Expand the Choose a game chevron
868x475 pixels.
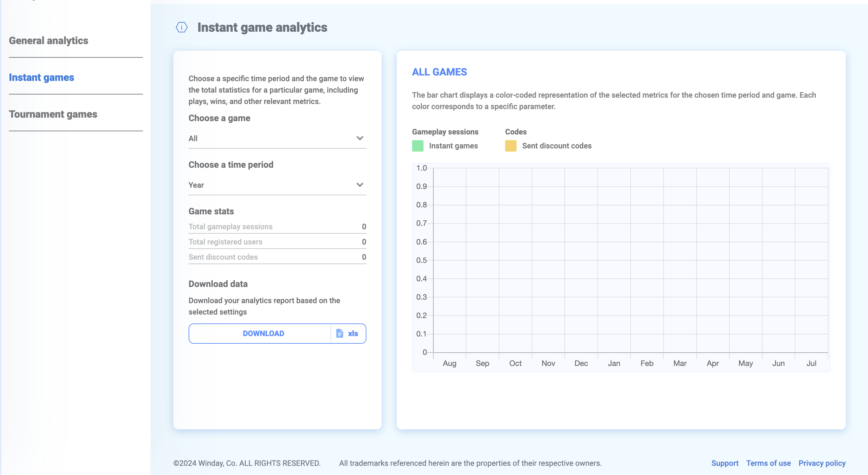(x=359, y=138)
